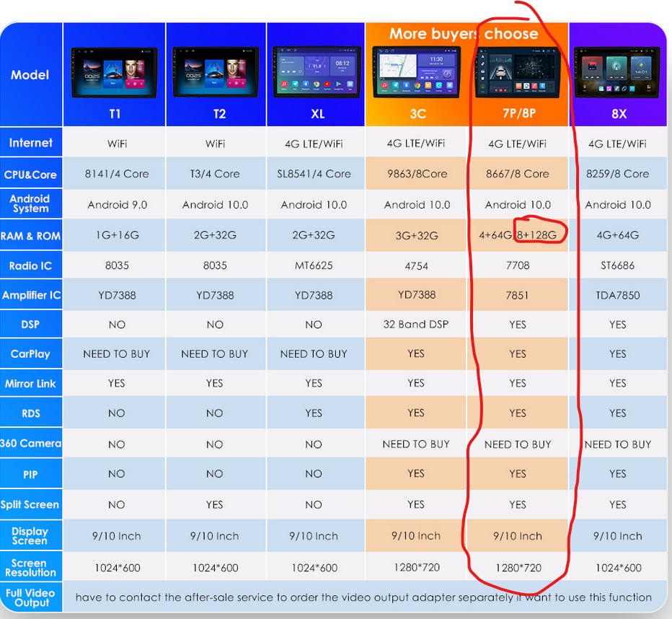Select the "Internet" row label
This screenshot has width=672, height=619.
(x=31, y=142)
